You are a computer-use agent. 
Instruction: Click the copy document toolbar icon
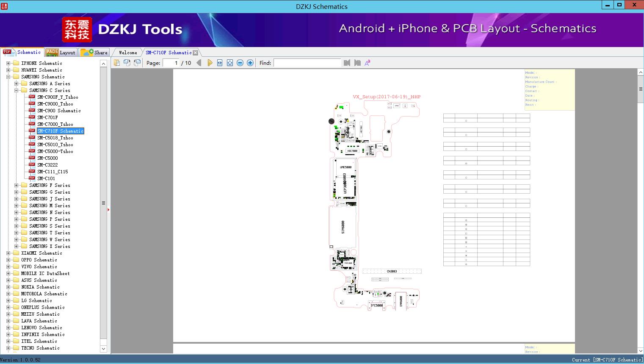click(x=117, y=63)
